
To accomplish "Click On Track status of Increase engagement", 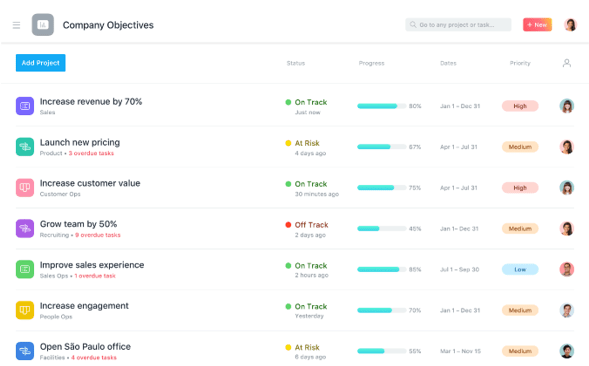I will point(311,306).
